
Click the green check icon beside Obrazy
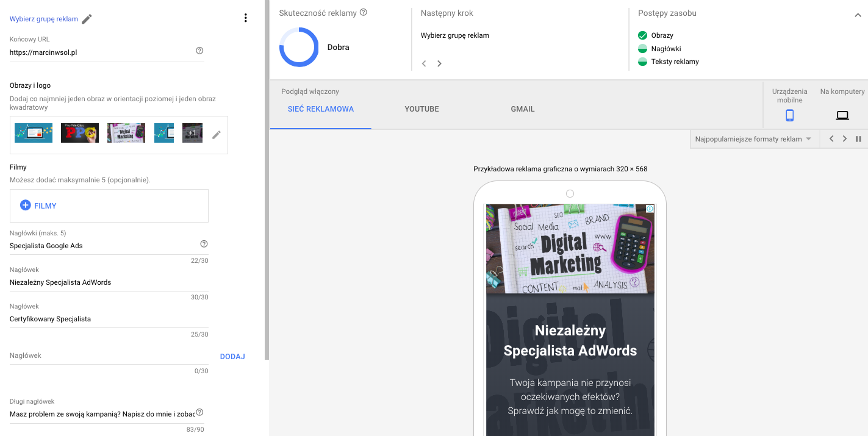642,35
